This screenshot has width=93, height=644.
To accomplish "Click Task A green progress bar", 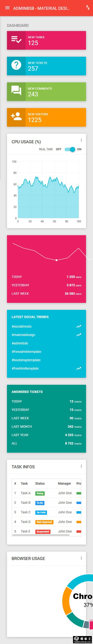I will click(x=79, y=493).
